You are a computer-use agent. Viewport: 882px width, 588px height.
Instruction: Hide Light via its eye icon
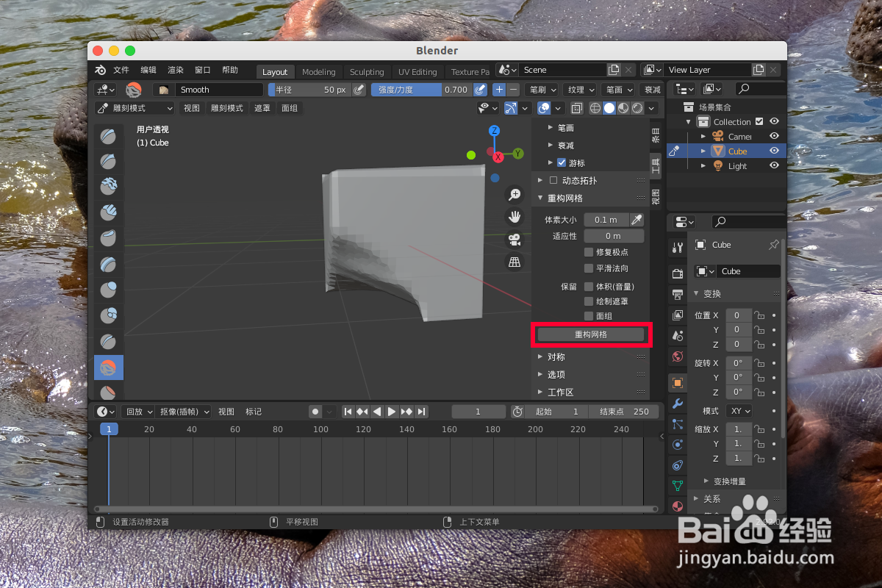pyautogui.click(x=774, y=165)
